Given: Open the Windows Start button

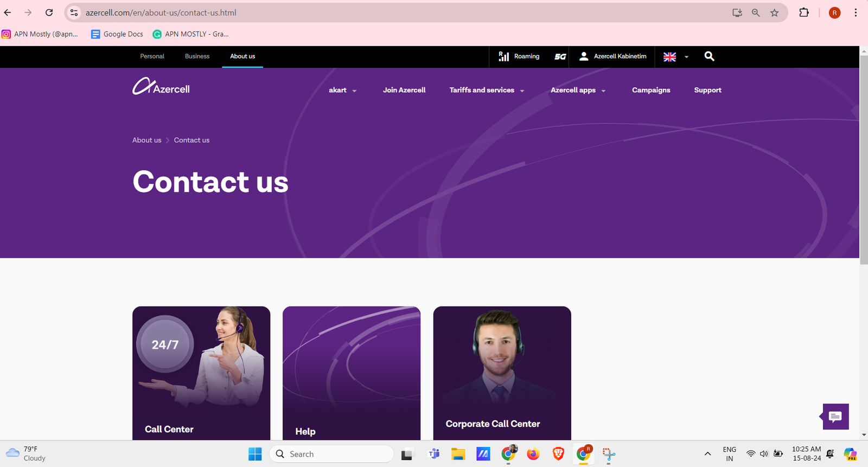Looking at the screenshot, I should coord(254,454).
